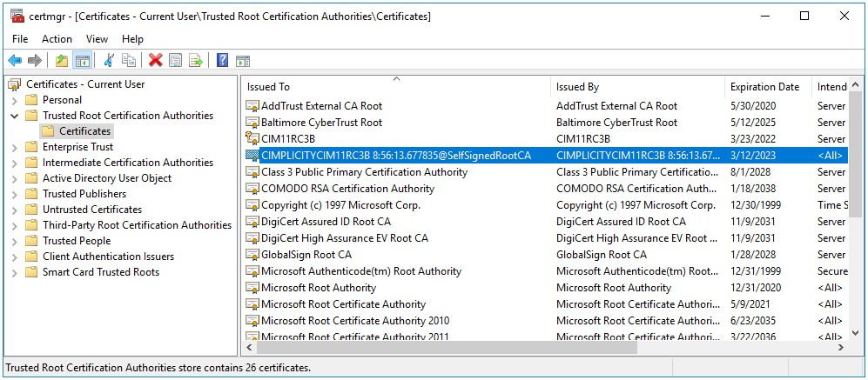Click the certificate icon beside Baltimore CyberTrust Root
This screenshot has height=380, width=868.
[x=252, y=123]
